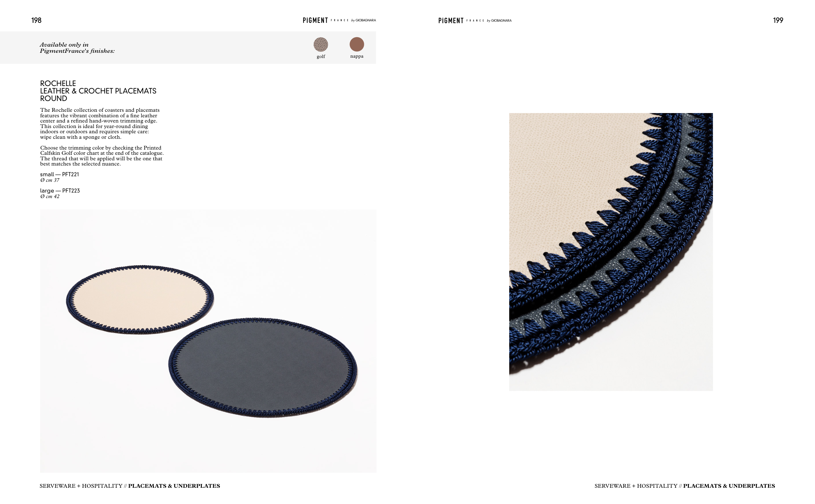Click the trimming color instructions paragraph

(102, 156)
